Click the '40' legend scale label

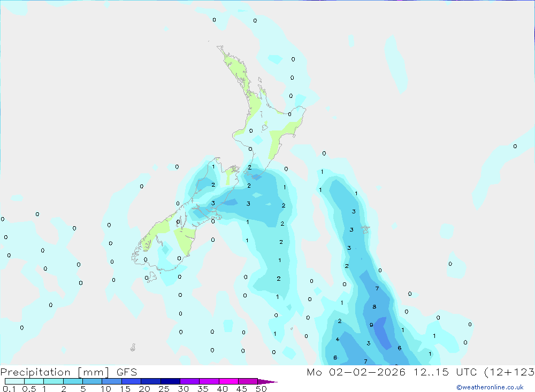pyautogui.click(x=222, y=389)
